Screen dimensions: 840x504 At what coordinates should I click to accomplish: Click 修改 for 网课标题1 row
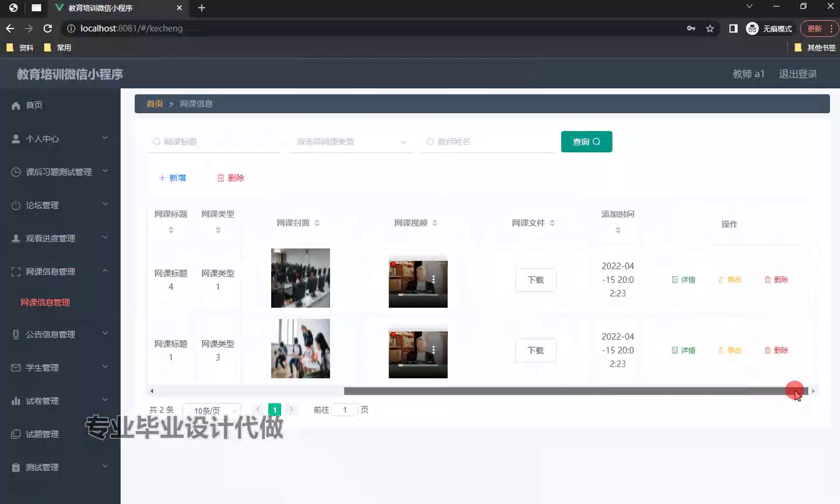pos(730,351)
